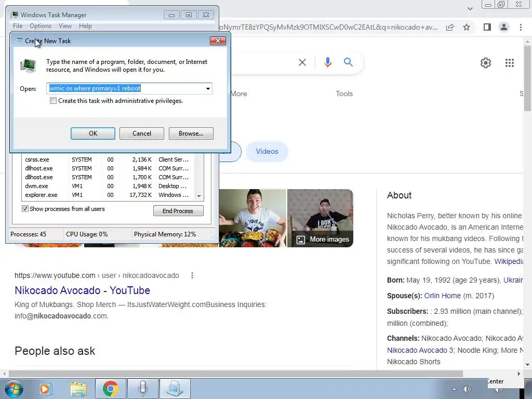Expand the Open combo box dropdown
This screenshot has height=399, width=532.
[x=208, y=88]
